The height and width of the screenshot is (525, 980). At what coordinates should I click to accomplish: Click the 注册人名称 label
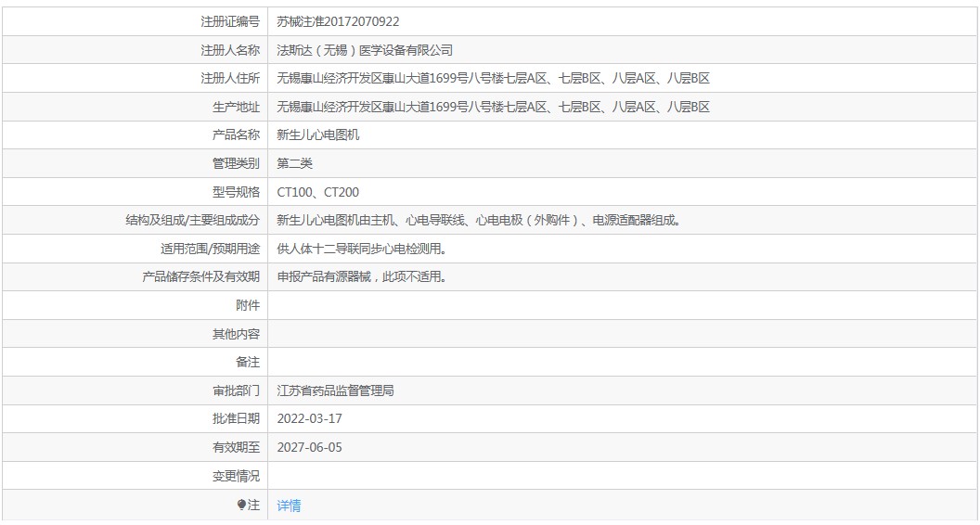click(x=230, y=51)
